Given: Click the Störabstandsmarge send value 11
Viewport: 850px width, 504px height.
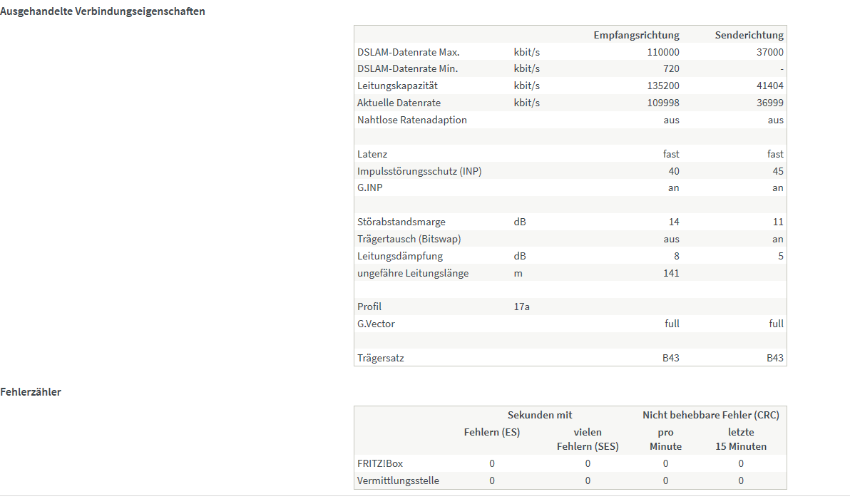Looking at the screenshot, I should pyautogui.click(x=778, y=222).
